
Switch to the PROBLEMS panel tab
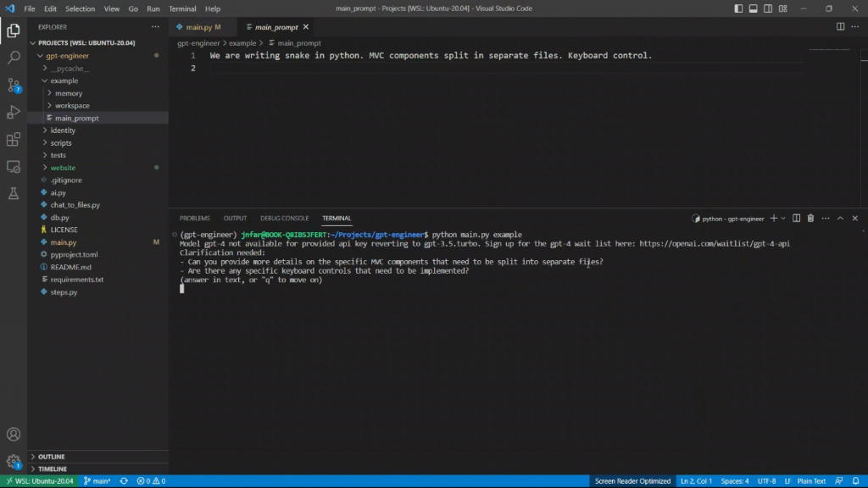194,218
